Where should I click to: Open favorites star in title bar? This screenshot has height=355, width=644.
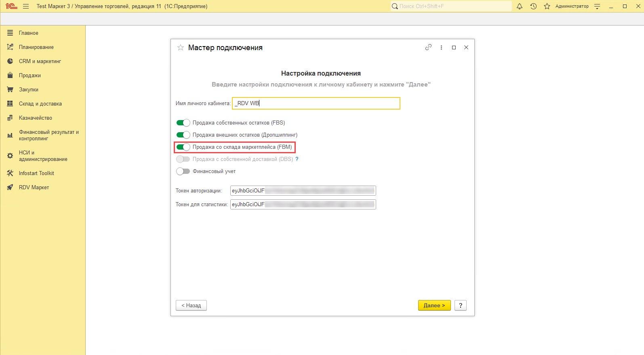tap(547, 6)
